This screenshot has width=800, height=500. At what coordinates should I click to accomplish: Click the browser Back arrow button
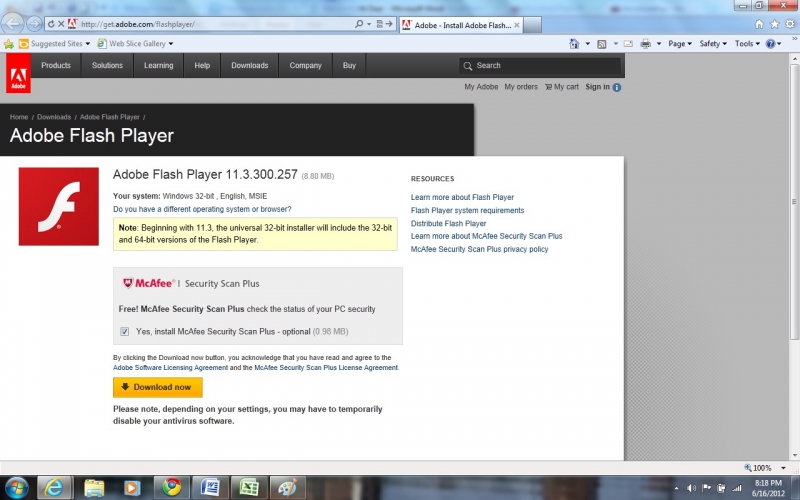[13, 23]
